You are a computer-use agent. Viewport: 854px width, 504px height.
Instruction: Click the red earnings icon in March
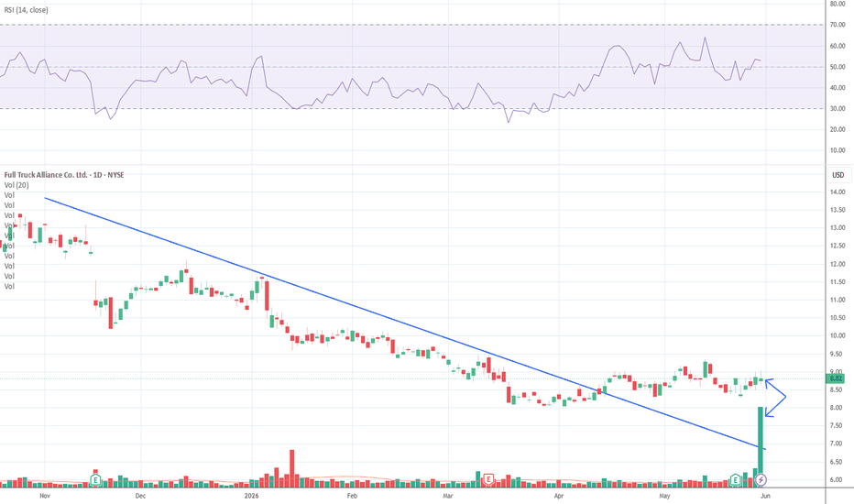pyautogui.click(x=488, y=479)
